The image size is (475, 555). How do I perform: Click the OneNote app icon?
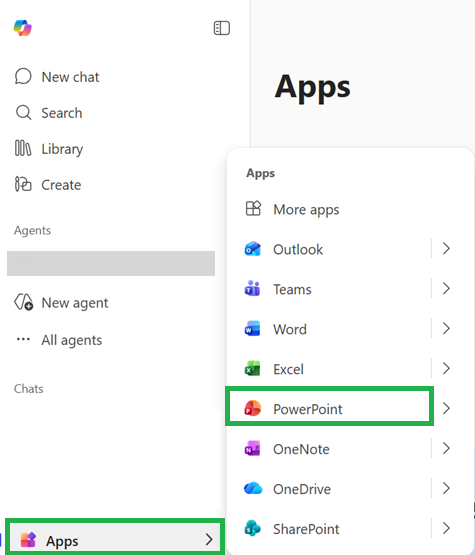[x=252, y=448]
